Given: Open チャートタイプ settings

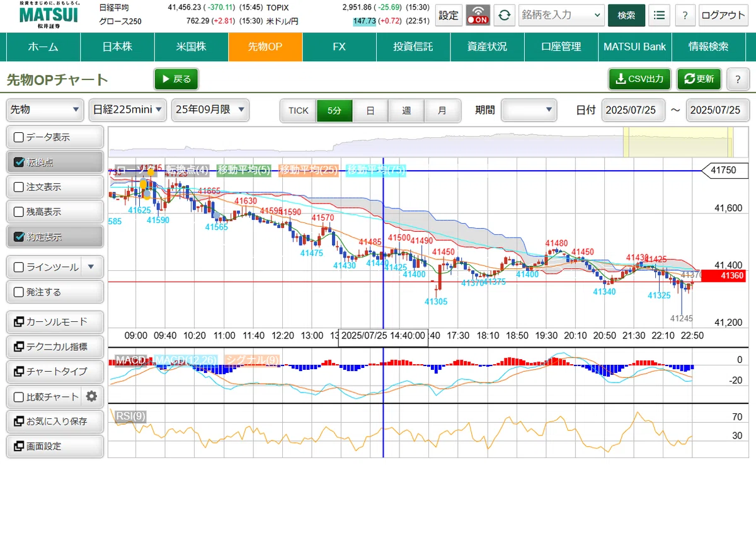Looking at the screenshot, I should (55, 371).
